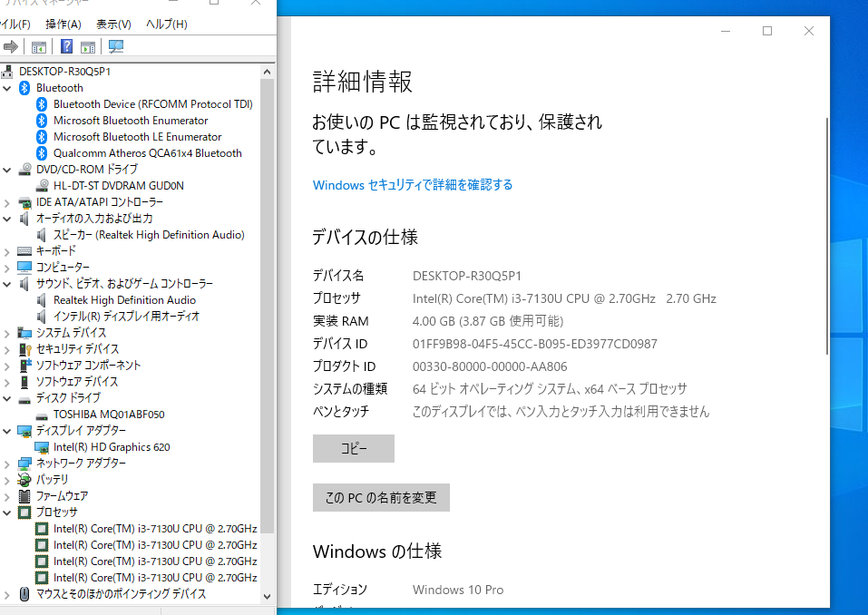Click the コンピューター monitor icon
This screenshot has height=615, width=868.
coord(24,268)
